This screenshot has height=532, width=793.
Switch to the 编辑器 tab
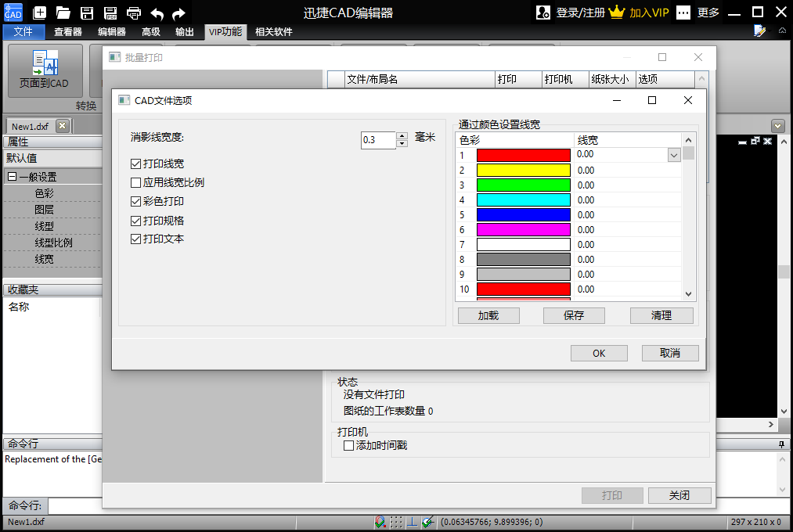point(112,32)
